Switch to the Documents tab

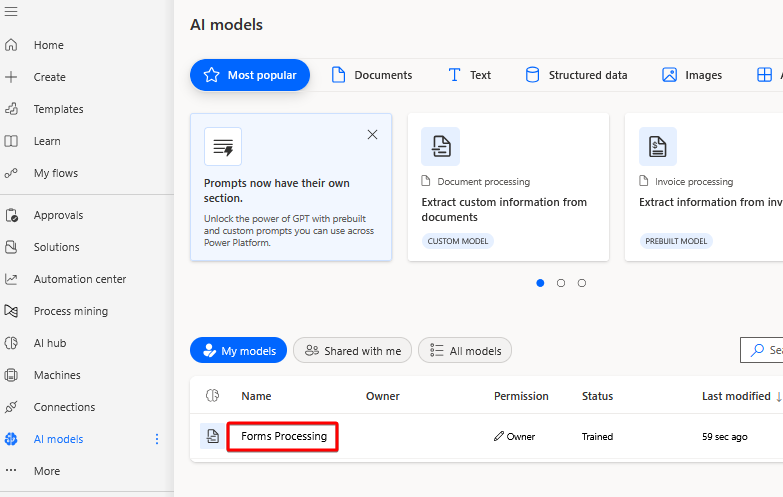tap(372, 75)
